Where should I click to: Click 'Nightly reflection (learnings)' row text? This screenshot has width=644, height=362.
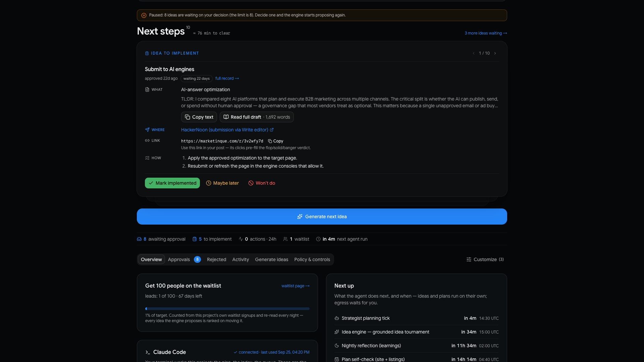371,346
